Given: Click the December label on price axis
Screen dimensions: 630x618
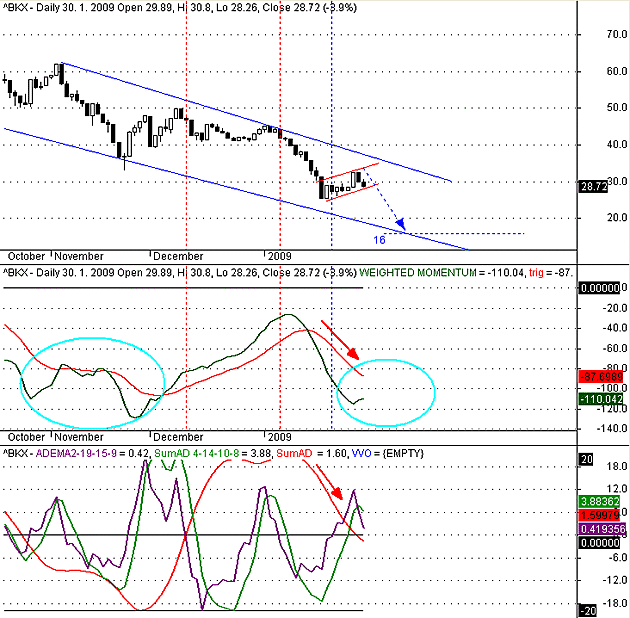Looking at the screenshot, I should (178, 256).
